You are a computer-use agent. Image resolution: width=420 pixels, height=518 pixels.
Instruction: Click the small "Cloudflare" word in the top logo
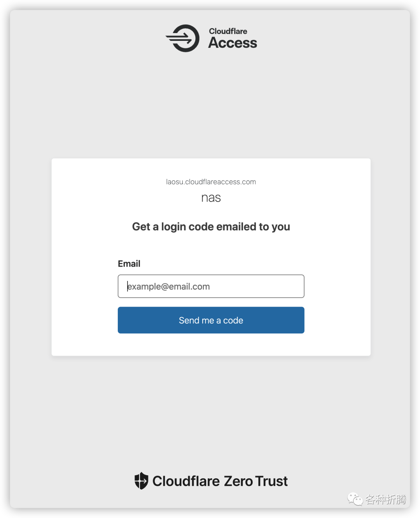point(228,31)
